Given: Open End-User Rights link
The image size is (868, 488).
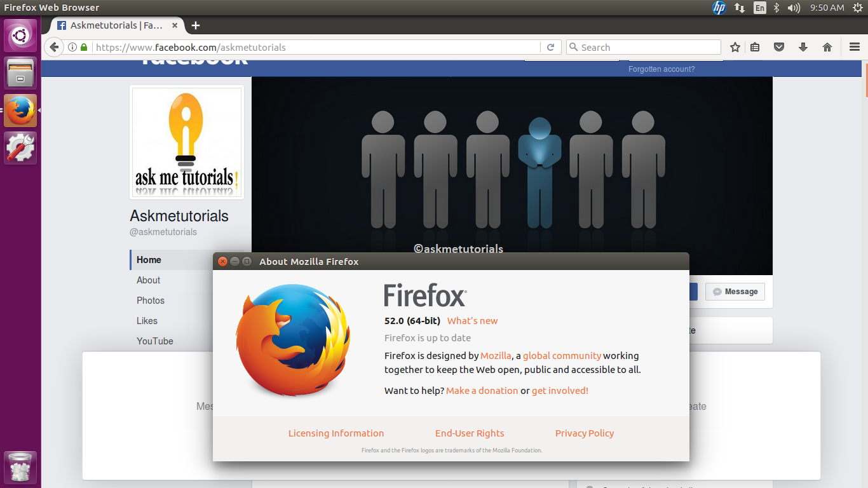Looking at the screenshot, I should (470, 433).
